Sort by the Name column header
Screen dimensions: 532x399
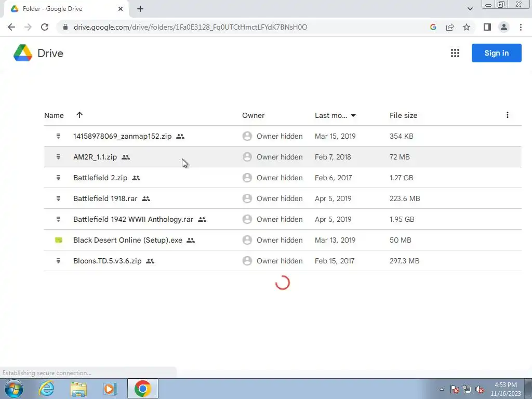54,115
